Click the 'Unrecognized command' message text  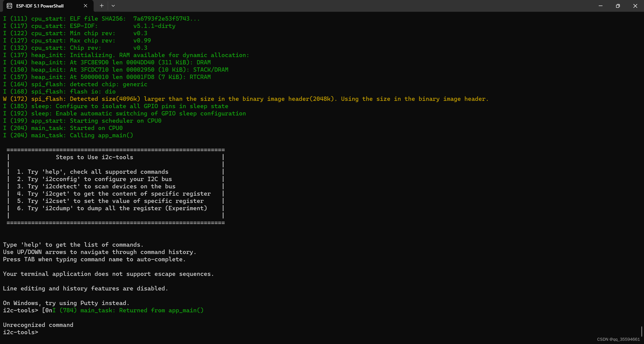tap(38, 325)
